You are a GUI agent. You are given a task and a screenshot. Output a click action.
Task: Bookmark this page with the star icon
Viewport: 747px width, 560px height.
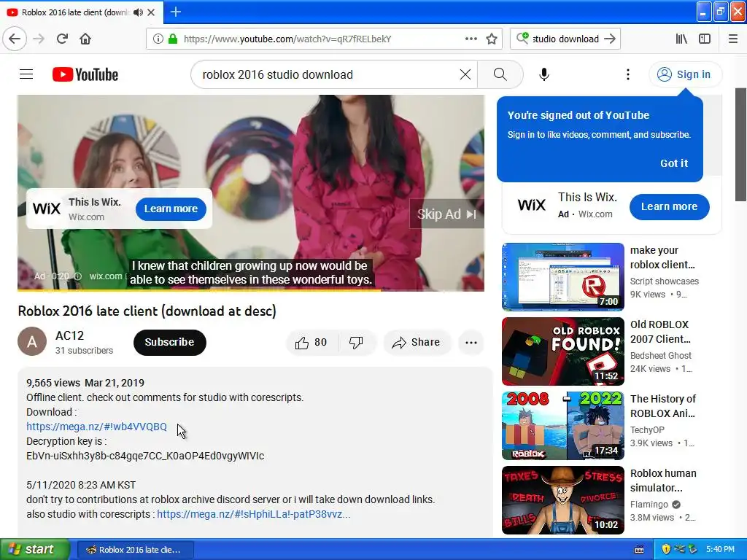pos(492,39)
